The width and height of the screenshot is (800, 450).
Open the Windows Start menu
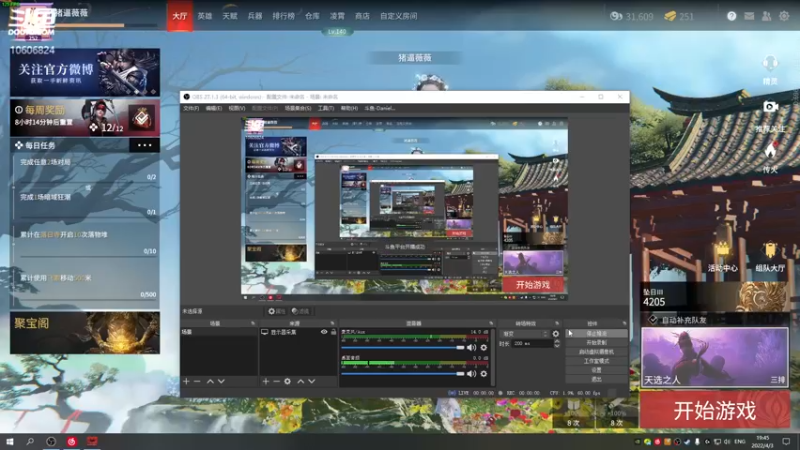[x=10, y=441]
